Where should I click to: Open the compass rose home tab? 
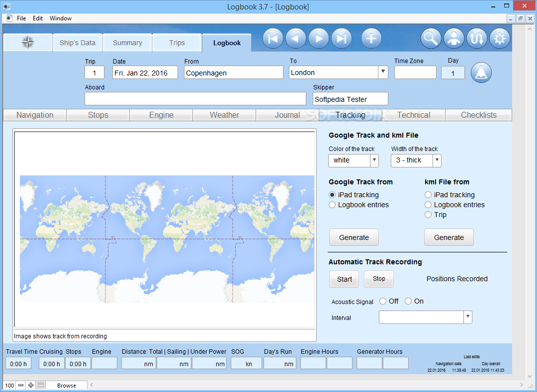coord(28,42)
